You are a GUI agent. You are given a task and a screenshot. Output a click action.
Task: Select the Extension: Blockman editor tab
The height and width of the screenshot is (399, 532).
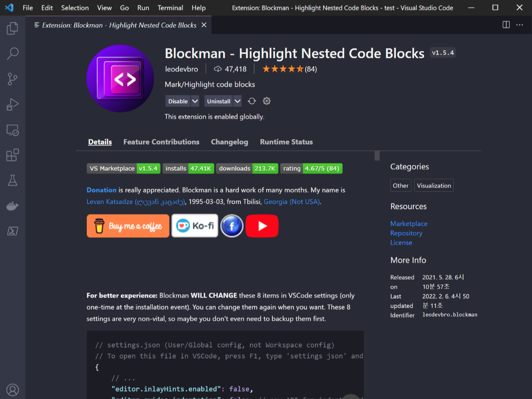(119, 25)
